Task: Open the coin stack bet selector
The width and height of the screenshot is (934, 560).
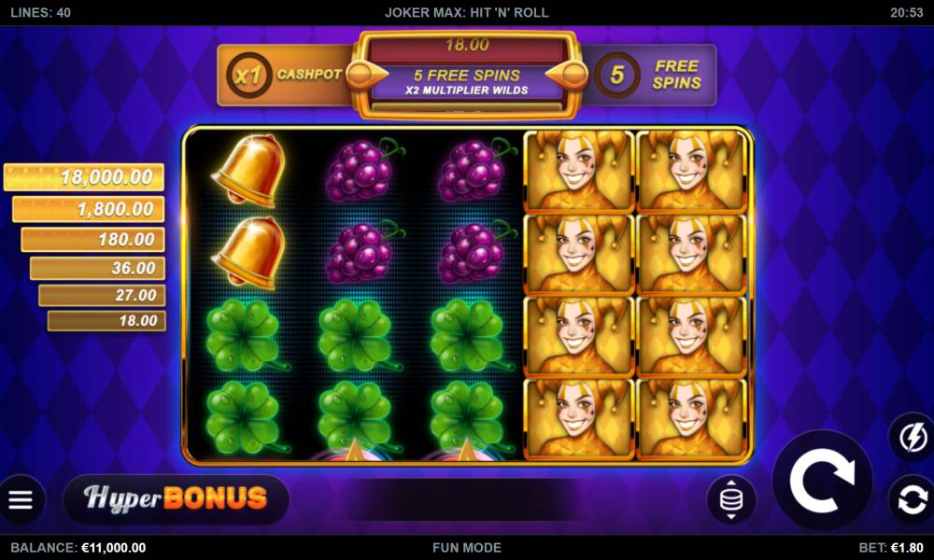Action: (x=731, y=499)
